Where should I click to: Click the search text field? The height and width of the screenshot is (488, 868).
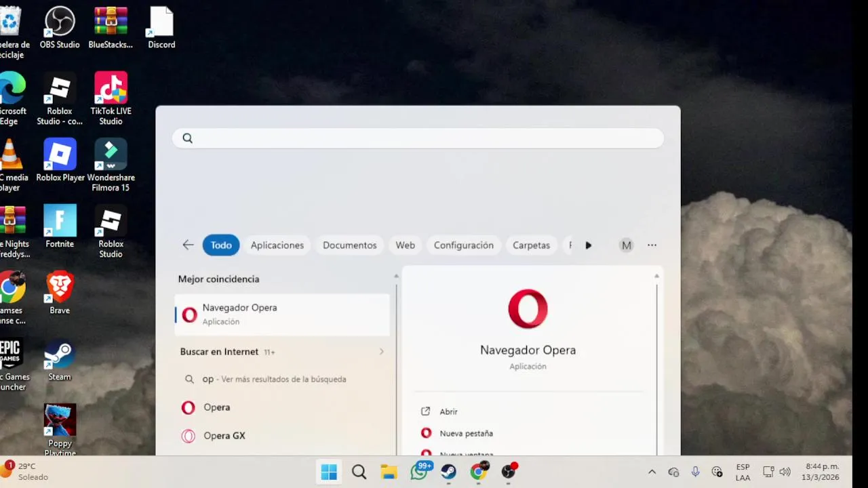tap(418, 138)
